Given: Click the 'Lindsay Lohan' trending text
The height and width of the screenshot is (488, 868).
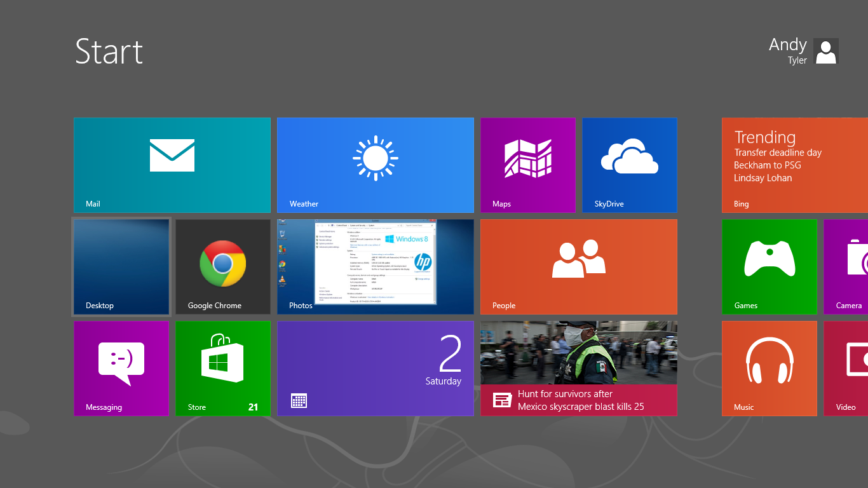Looking at the screenshot, I should tap(763, 178).
